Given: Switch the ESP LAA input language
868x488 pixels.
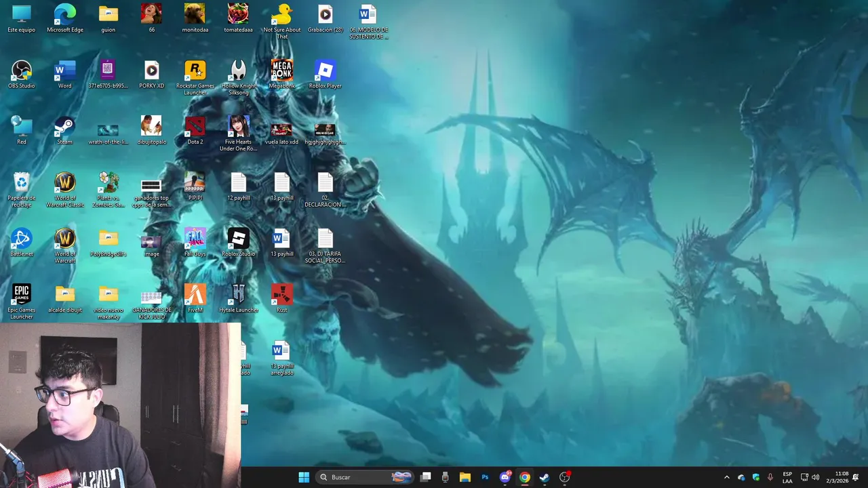Looking at the screenshot, I should [x=787, y=477].
